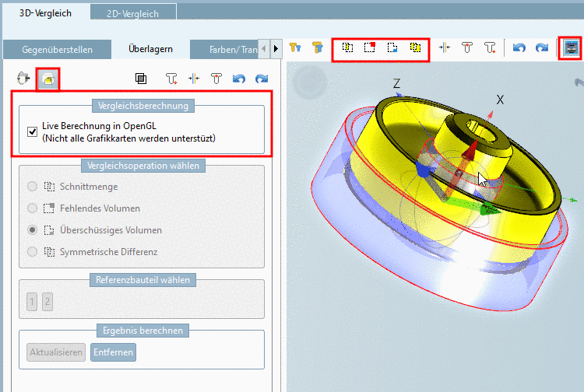Toggle the settings panel icon at far right
Screen dimensions: 584x392
point(571,47)
